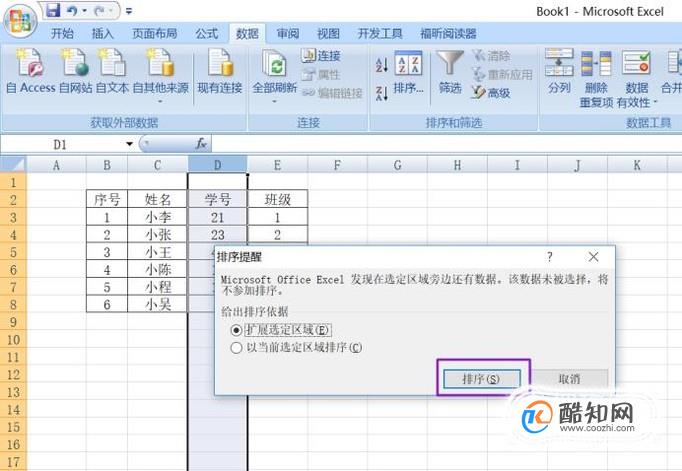Open the 插入 ribbon tab
This screenshot has height=471, width=682.
click(x=103, y=33)
